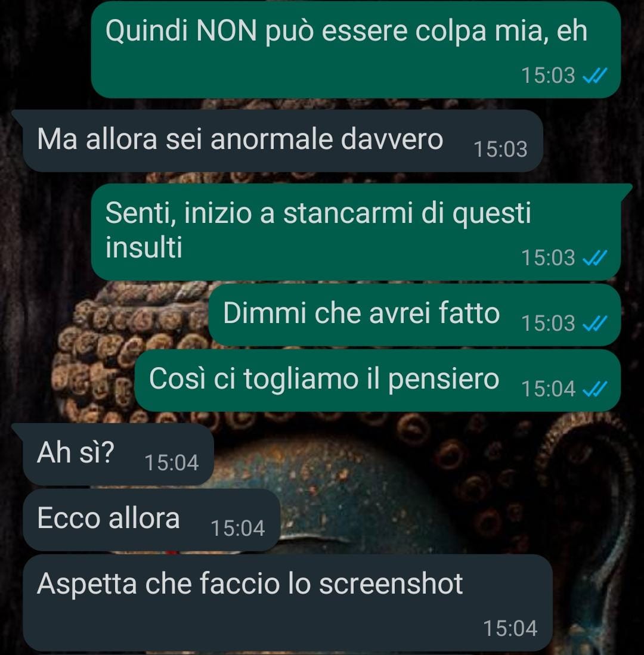644x655 pixels.
Task: Click the 15:04 timestamp on 'Ecco allora' bubble
Action: coord(238,528)
